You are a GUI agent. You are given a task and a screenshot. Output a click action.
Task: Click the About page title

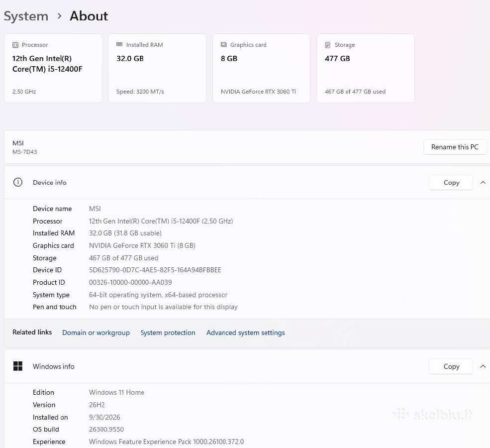click(89, 16)
